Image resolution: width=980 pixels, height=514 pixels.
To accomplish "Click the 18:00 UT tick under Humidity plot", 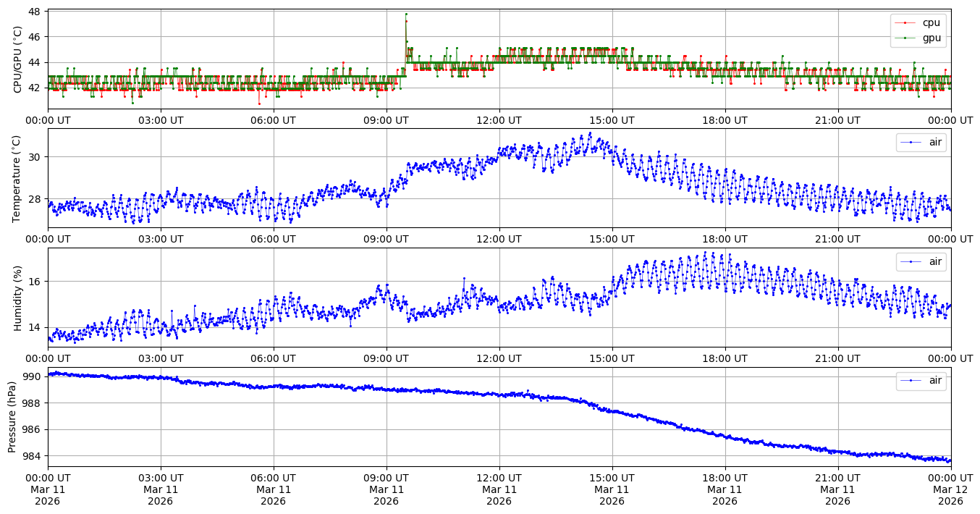I will 725,358.
